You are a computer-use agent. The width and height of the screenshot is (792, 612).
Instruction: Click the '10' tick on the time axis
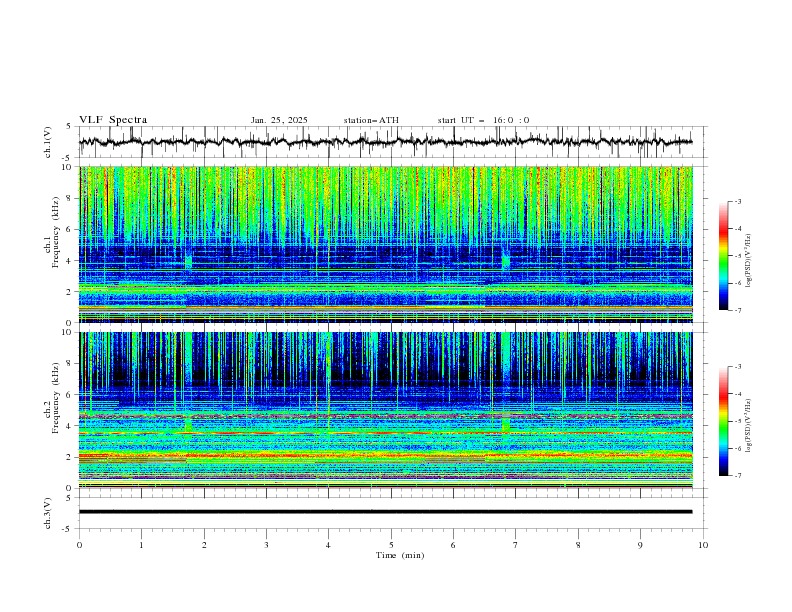[703, 545]
